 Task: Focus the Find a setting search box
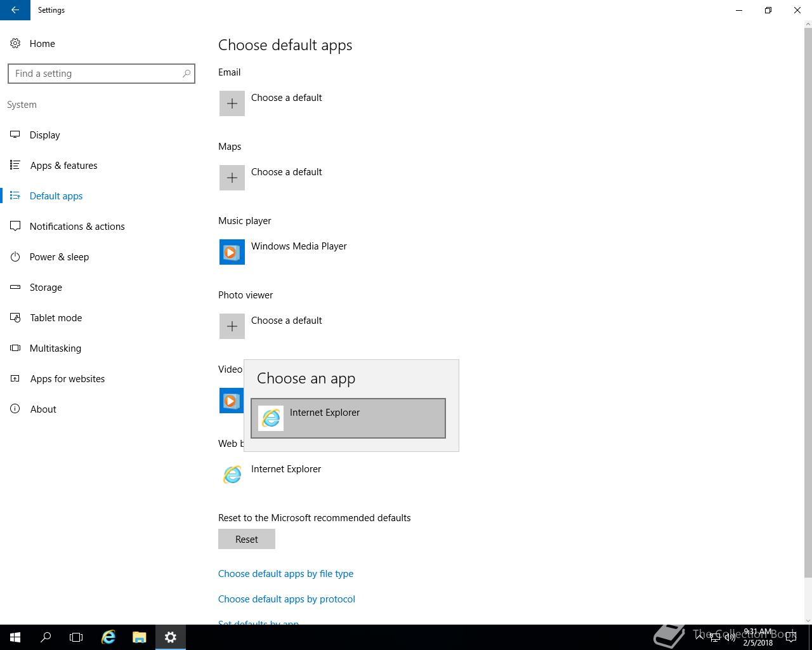pos(101,74)
